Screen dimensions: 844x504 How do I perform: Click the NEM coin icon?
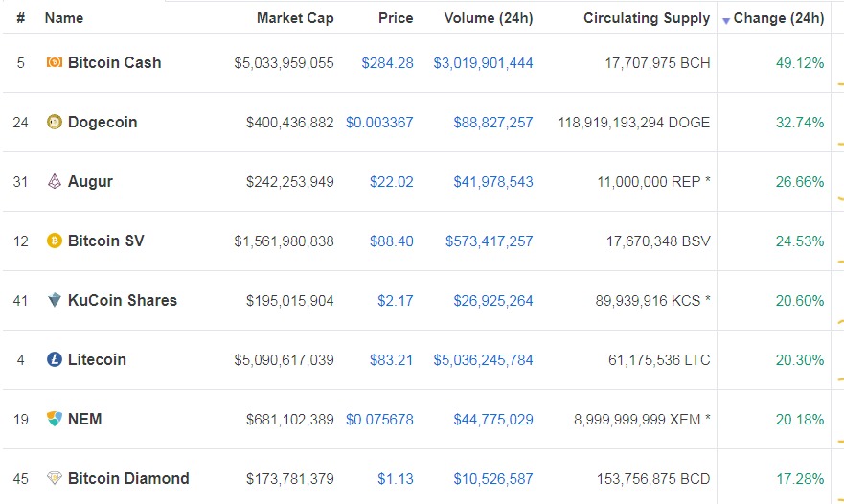(55, 420)
